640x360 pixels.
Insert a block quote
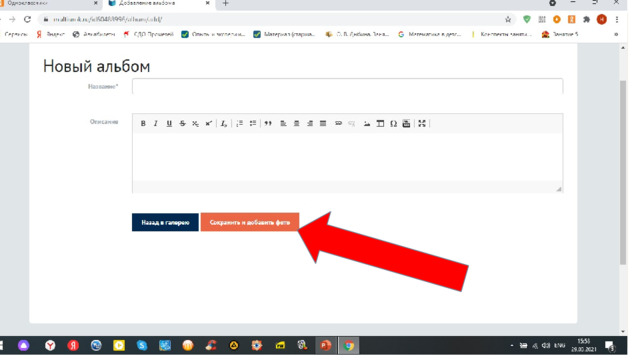[x=268, y=123]
